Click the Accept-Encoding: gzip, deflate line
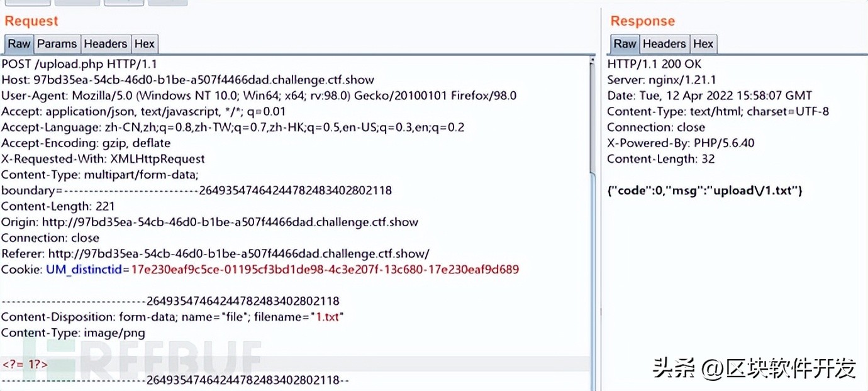 (x=86, y=143)
